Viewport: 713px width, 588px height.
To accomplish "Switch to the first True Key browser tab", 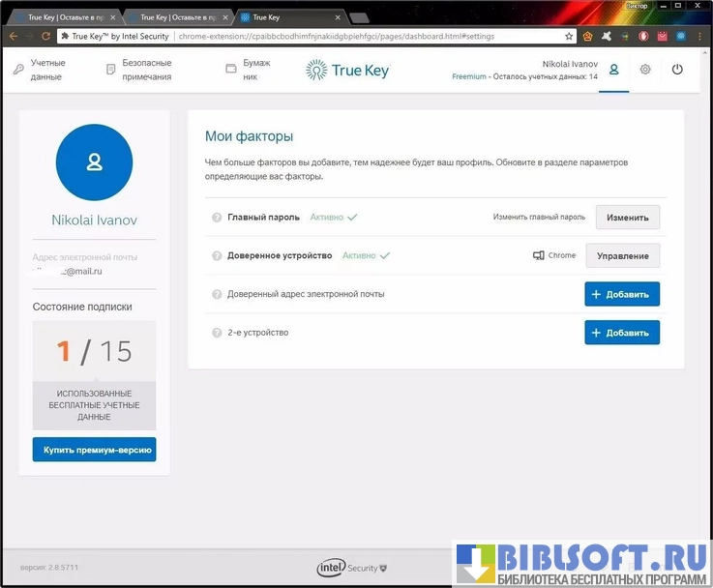I will [x=60, y=16].
